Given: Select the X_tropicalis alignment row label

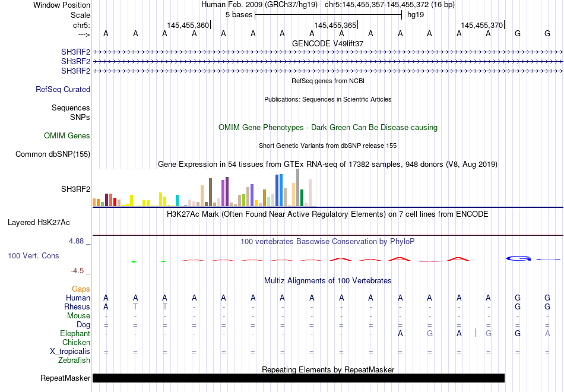Looking at the screenshot, I should [x=70, y=352].
